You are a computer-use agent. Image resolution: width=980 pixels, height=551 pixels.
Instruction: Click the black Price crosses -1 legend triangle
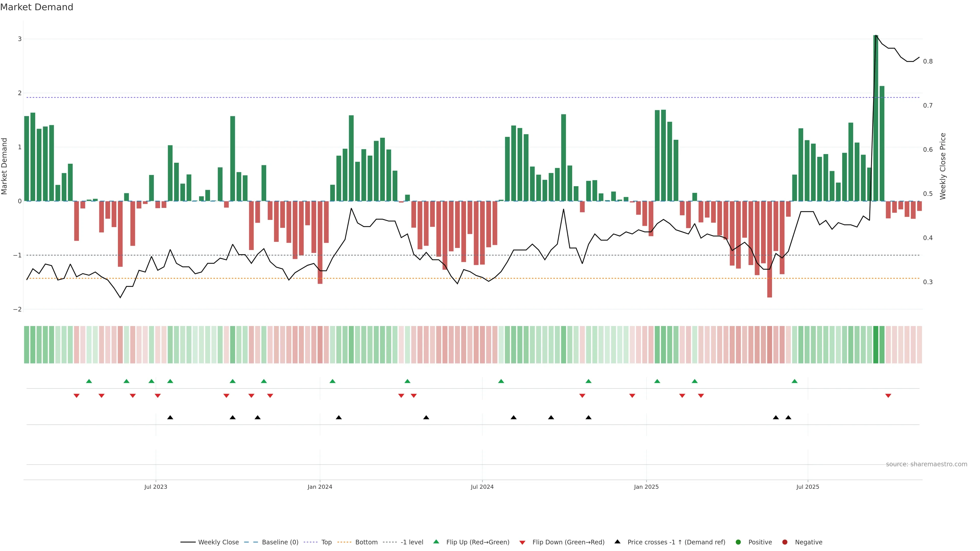(x=617, y=542)
